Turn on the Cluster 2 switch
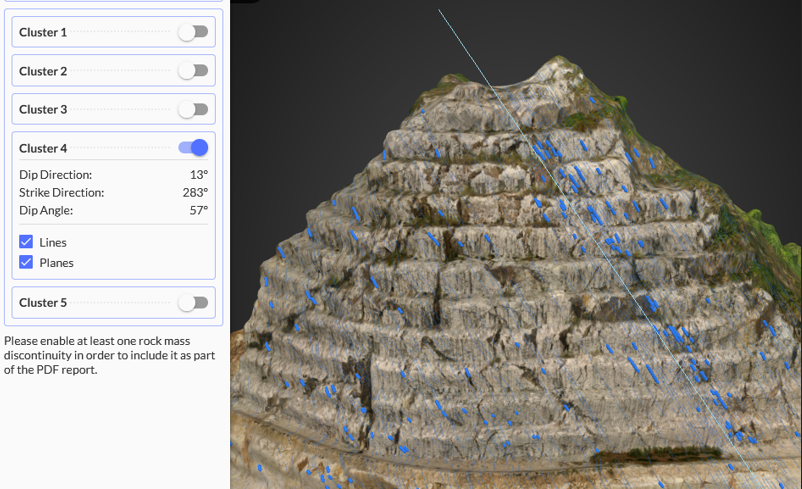Viewport: 802px width, 489px height. (193, 71)
